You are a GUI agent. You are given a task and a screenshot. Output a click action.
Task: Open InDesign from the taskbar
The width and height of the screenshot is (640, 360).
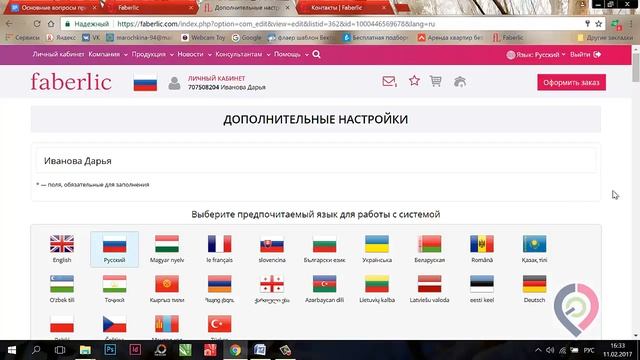tap(135, 350)
